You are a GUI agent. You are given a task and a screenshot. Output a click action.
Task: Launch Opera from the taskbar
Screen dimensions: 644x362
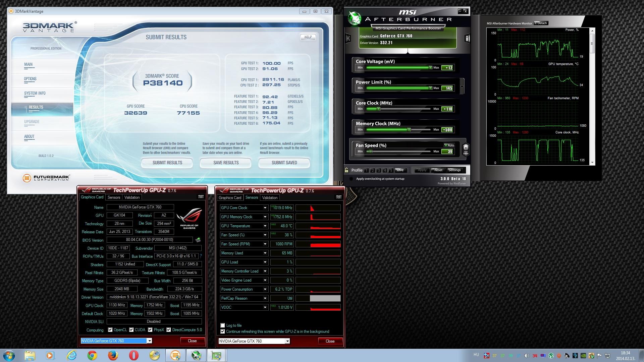134,355
